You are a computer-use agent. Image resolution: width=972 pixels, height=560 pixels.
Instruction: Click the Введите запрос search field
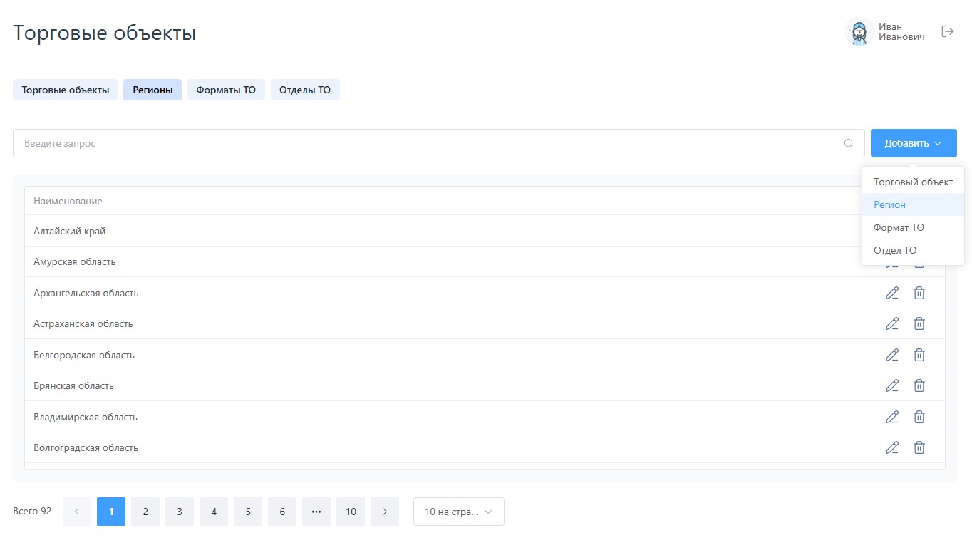click(428, 143)
